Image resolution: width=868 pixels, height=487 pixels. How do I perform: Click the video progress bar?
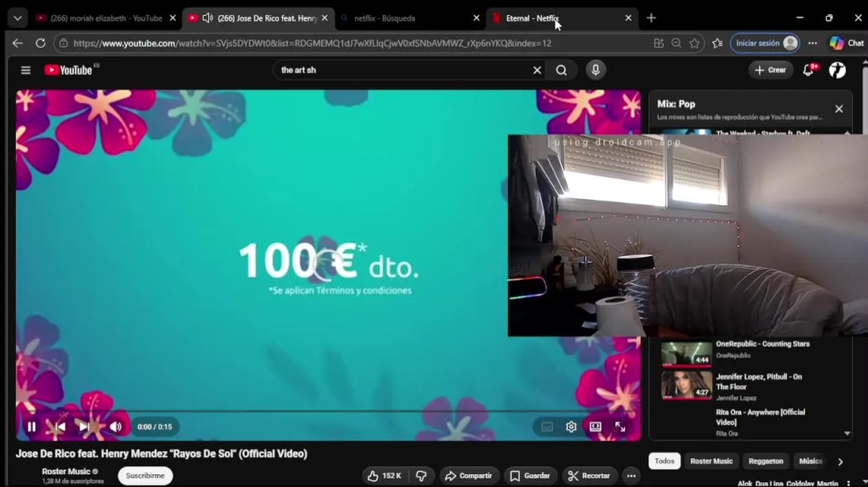coord(329,411)
